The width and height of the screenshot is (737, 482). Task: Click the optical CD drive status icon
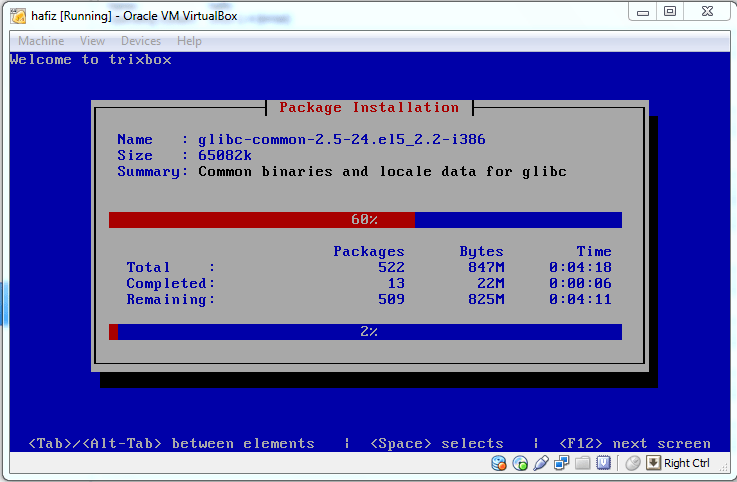(520, 463)
